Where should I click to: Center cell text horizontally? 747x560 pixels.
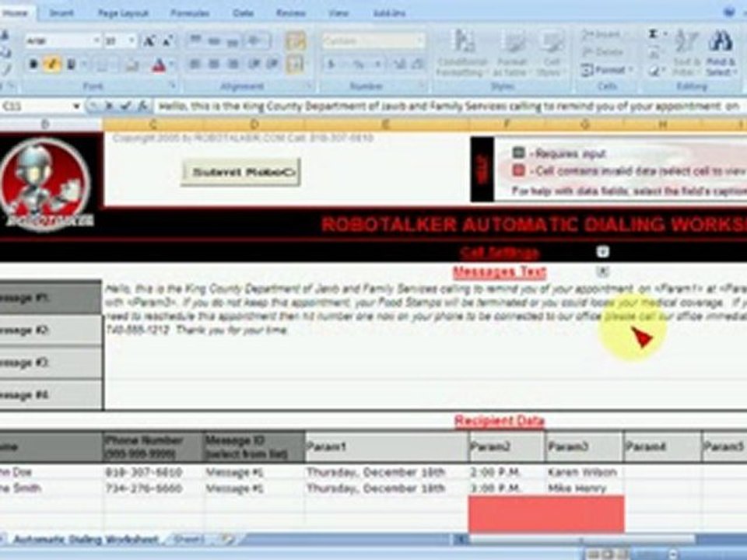pos(214,64)
